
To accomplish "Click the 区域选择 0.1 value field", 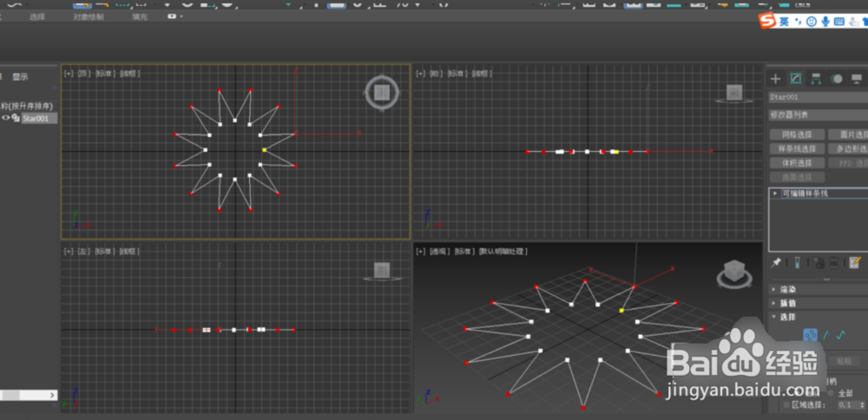I will point(849,405).
